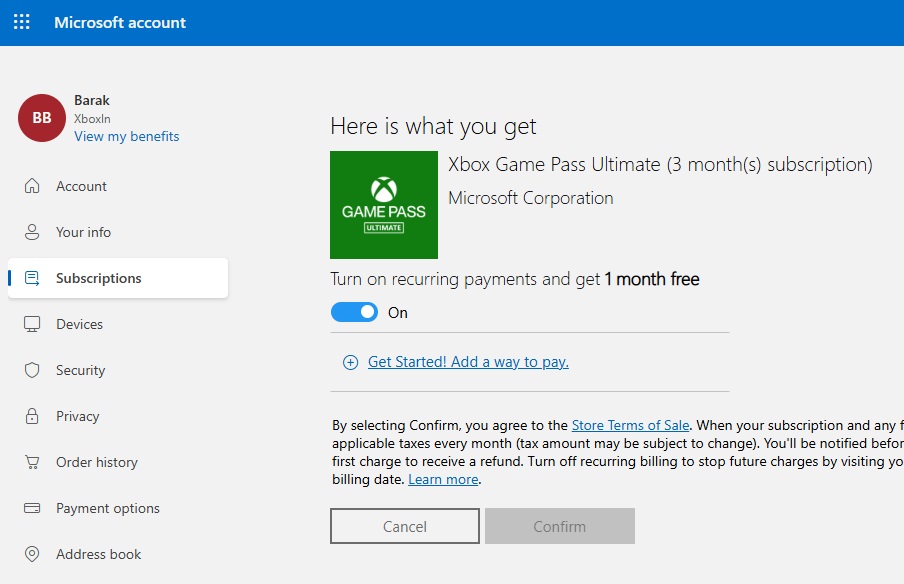This screenshot has height=584, width=904.
Task: Open the View my benefits link
Action: (x=127, y=136)
